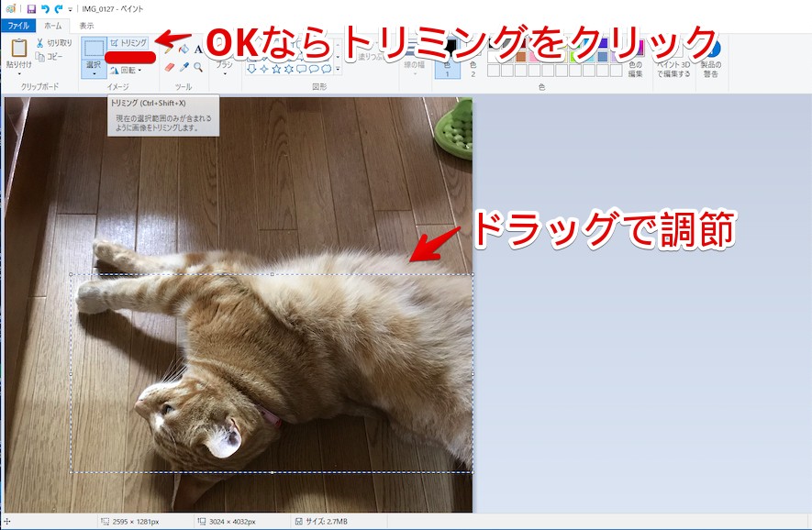Select the Magnifier zoom tool
The image size is (812, 530).
point(198,67)
